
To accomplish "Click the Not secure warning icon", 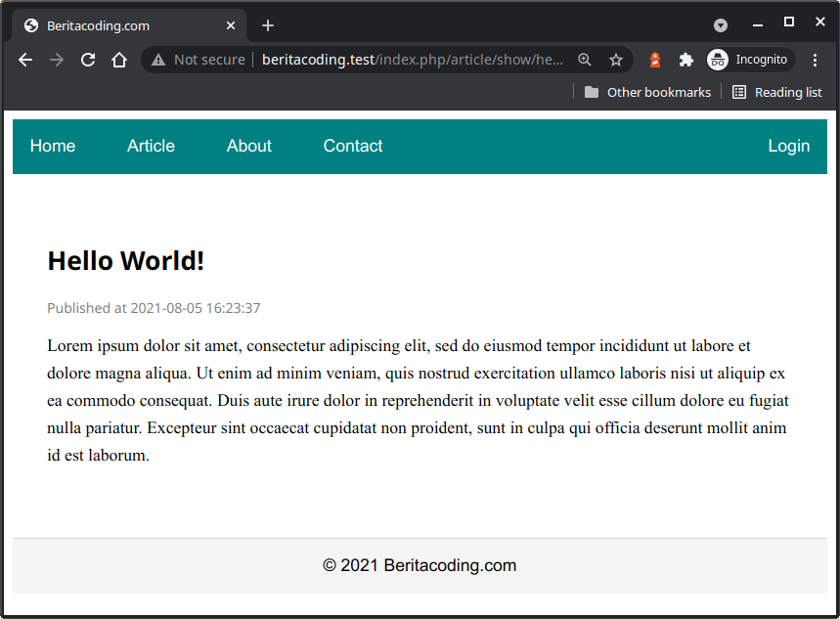I will 157,60.
